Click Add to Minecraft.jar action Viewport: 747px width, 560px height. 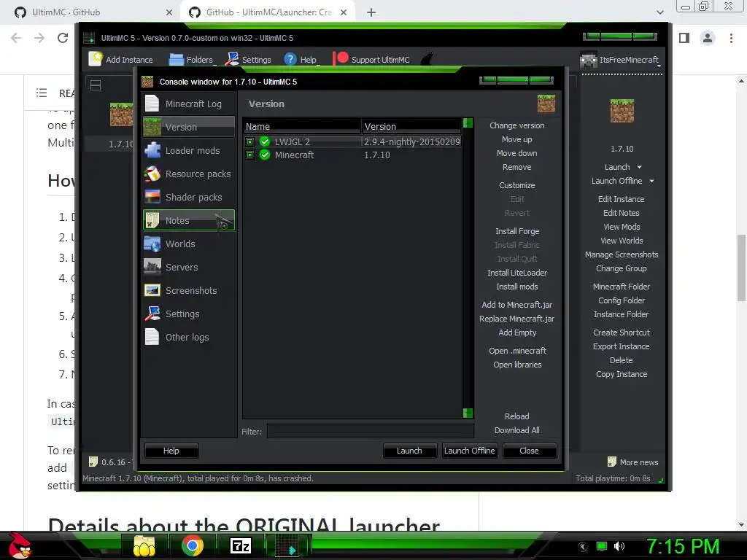click(517, 305)
